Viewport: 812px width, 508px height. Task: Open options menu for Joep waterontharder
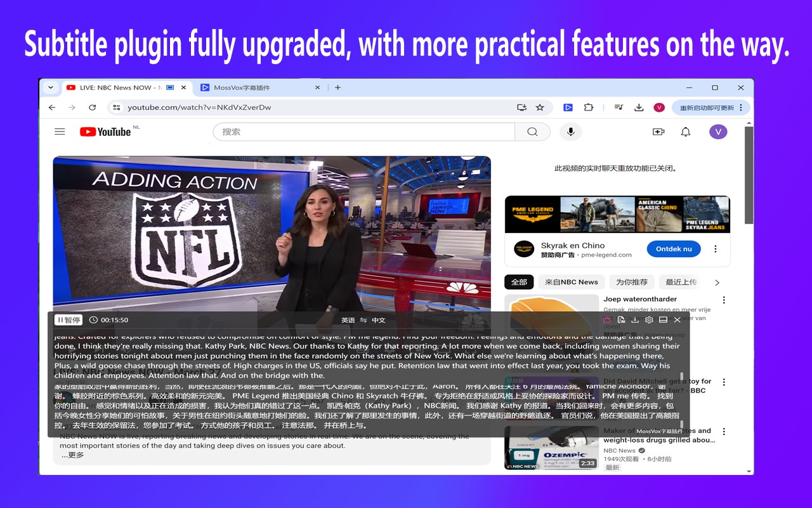[724, 300]
